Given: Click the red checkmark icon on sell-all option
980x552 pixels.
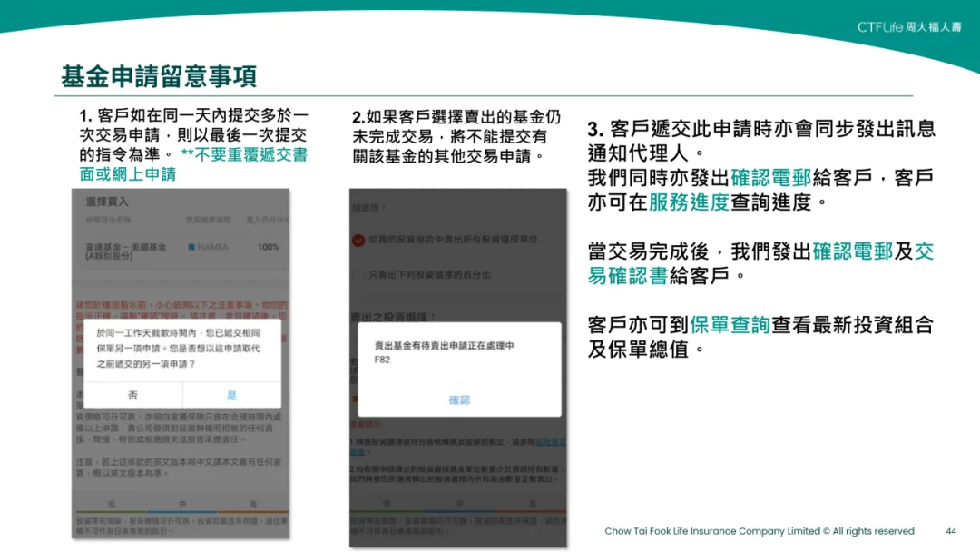Looking at the screenshot, I should [x=358, y=241].
